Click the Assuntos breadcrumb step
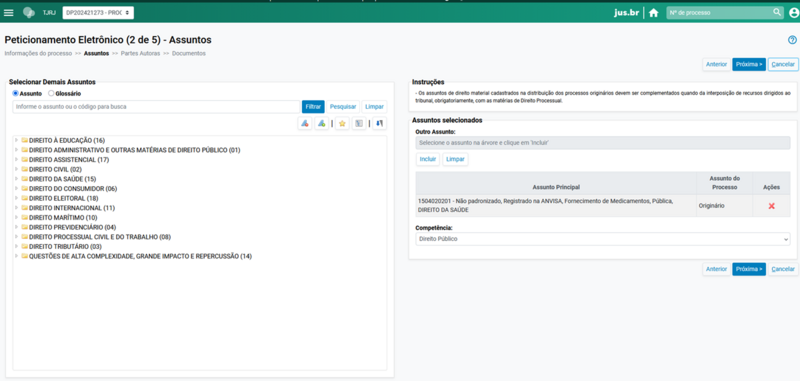This screenshot has height=381, width=800. coord(96,53)
